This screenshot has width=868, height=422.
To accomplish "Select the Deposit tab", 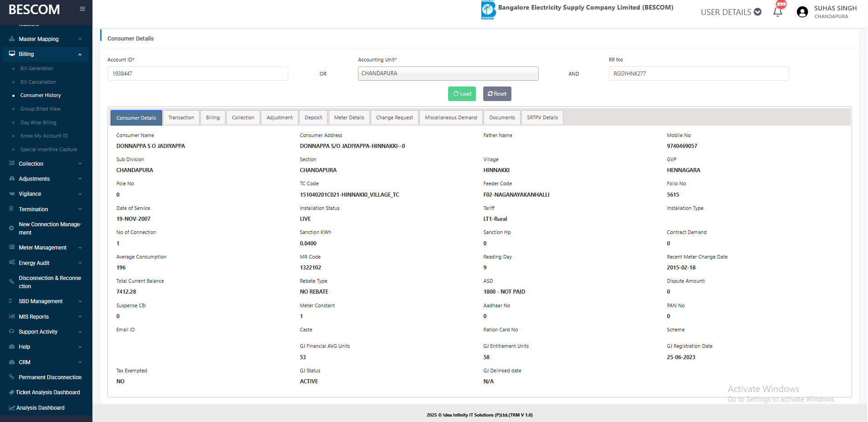I will [313, 117].
